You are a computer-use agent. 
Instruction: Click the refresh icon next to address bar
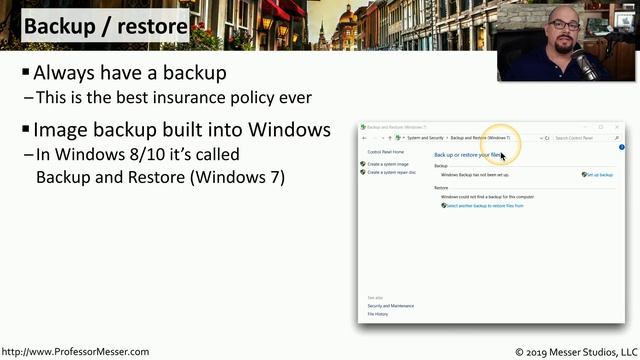click(x=547, y=138)
